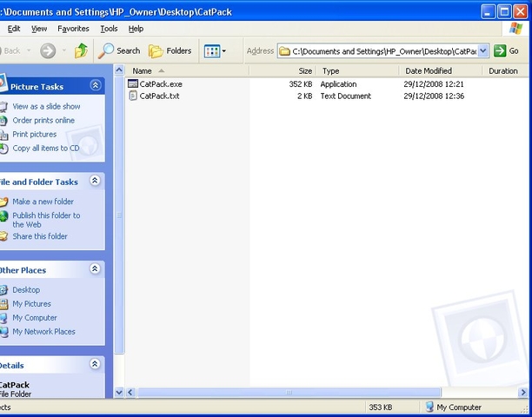The image size is (532, 417).
Task: Select the CatPack.txt document icon
Action: pyautogui.click(x=133, y=96)
